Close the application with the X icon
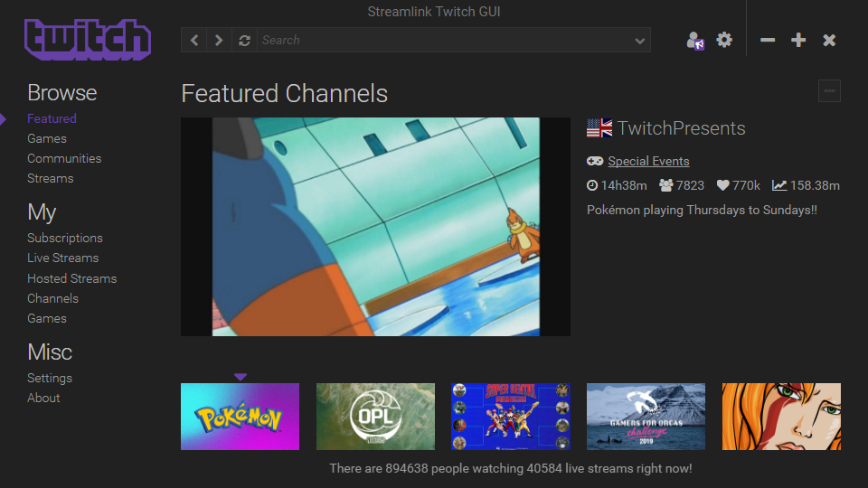The width and height of the screenshot is (868, 488). [x=829, y=40]
